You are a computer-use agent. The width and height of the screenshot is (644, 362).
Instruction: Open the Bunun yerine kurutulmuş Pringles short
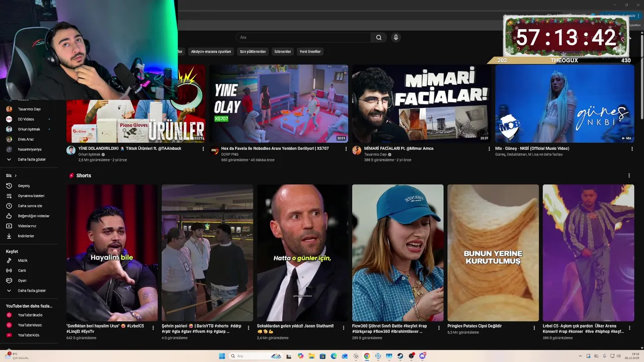click(x=493, y=253)
